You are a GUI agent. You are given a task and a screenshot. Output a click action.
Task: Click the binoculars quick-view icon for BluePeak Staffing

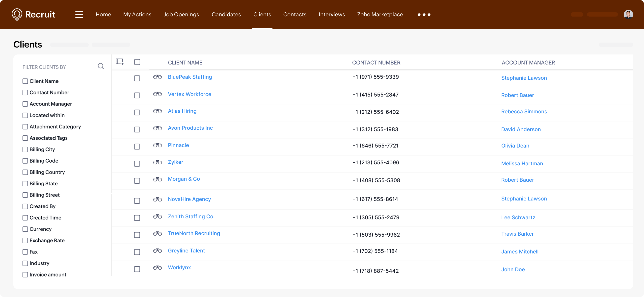(158, 77)
